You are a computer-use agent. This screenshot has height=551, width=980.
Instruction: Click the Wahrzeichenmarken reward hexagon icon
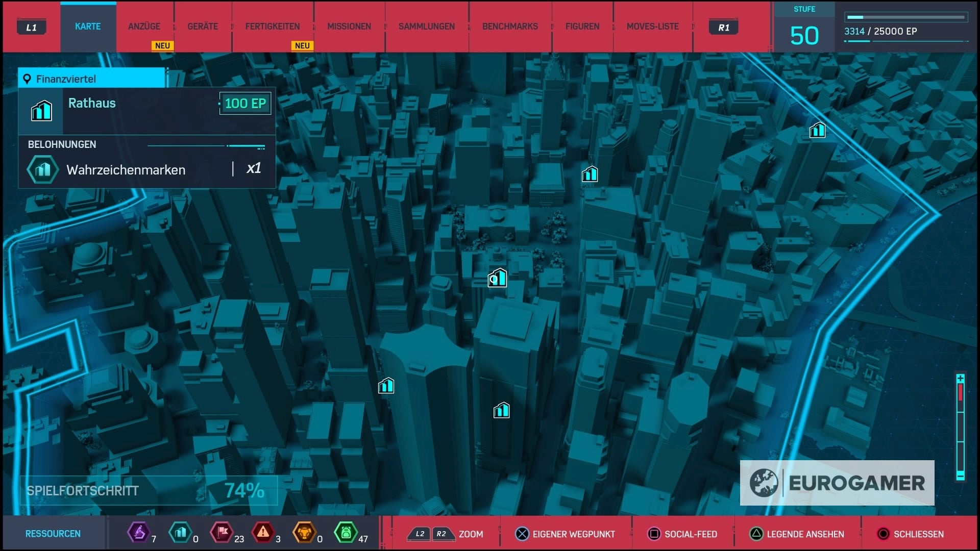(43, 169)
